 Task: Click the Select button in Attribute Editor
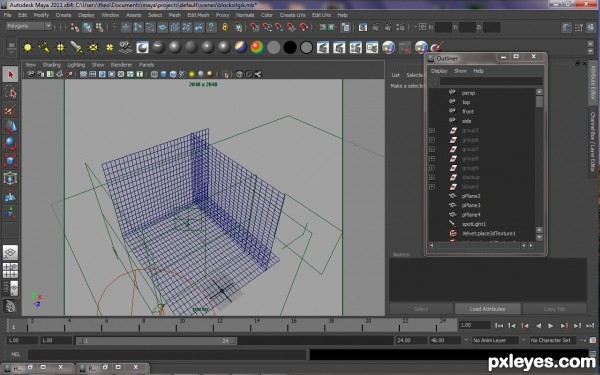421,309
